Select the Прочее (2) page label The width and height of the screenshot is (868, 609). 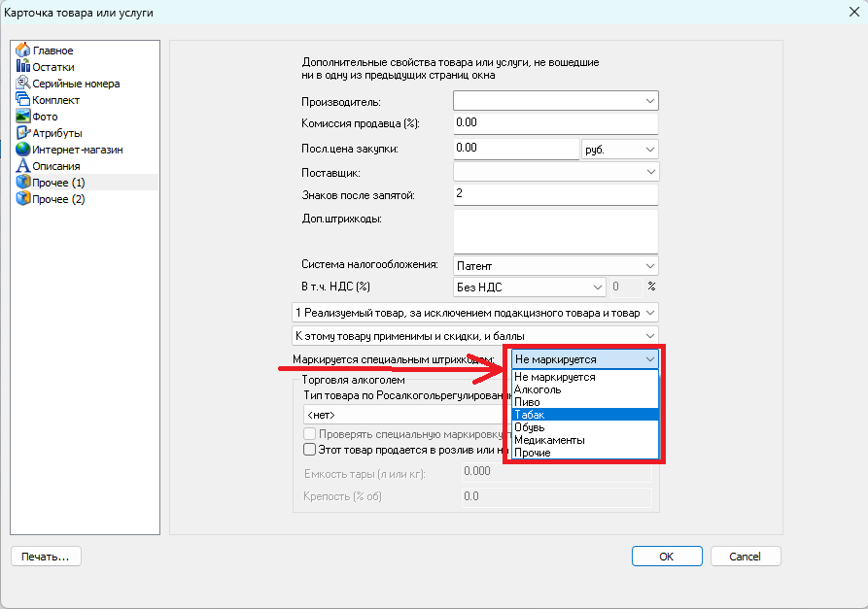58,199
